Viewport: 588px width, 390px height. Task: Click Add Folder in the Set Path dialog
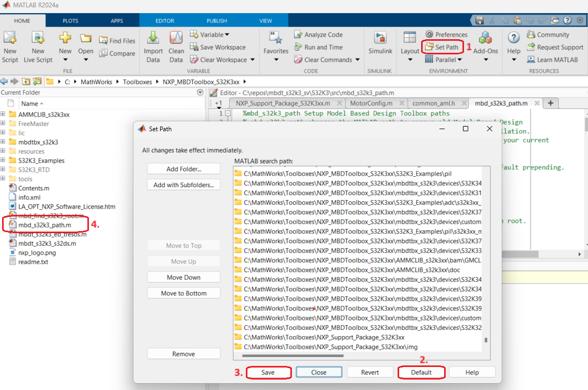pos(184,168)
